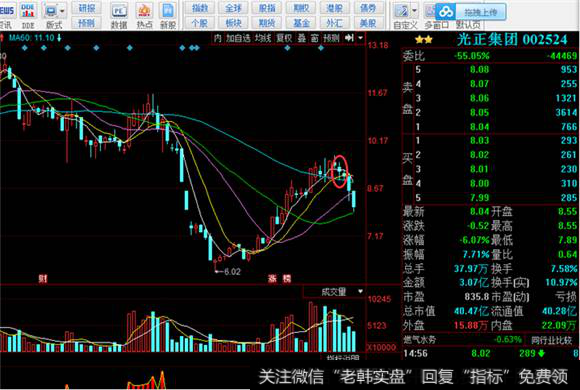Expand the chart toolbar's end dropdown arrow
580x390 pixels.
pos(360,38)
